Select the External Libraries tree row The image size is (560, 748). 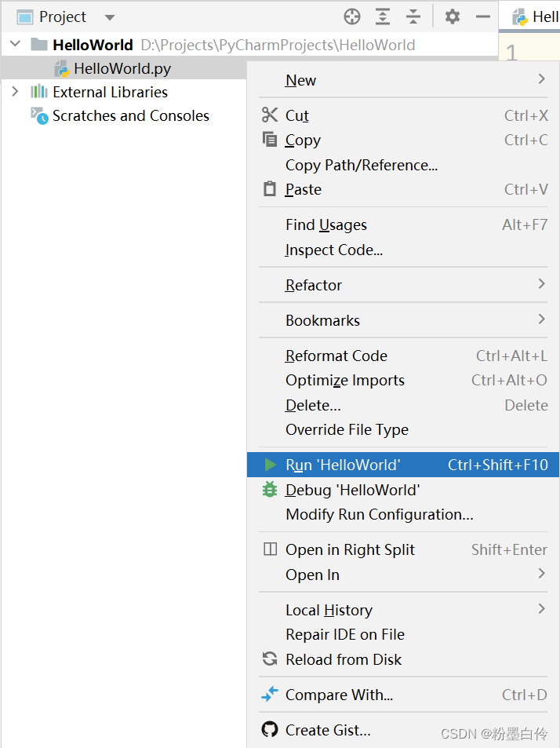[124, 92]
